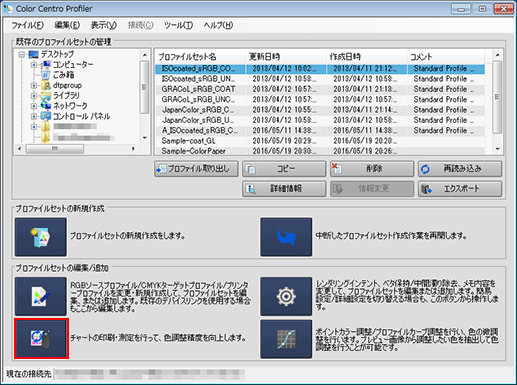
Task: Click the プロファイル取り出し button
Action: coord(196,169)
